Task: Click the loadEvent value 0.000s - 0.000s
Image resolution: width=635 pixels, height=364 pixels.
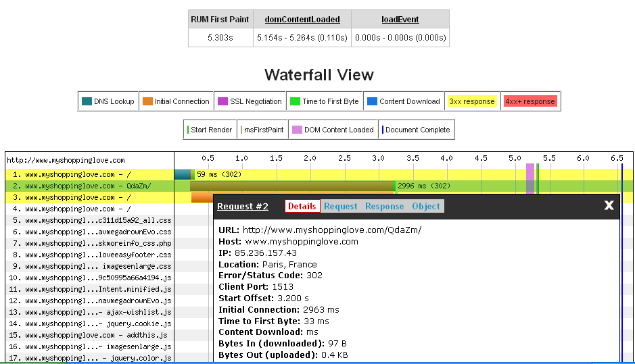Action: pyautogui.click(x=400, y=38)
